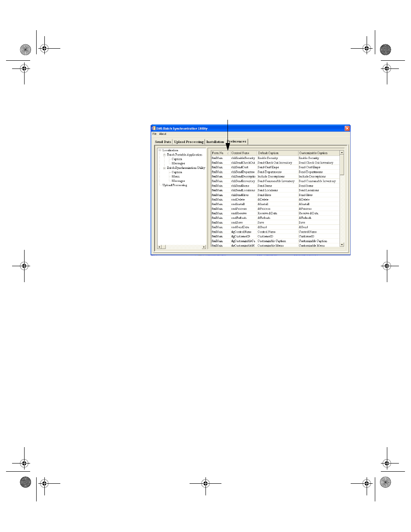The image size is (411, 532).
Task: Click the cmdSendData control name cell
Action: pos(243,227)
